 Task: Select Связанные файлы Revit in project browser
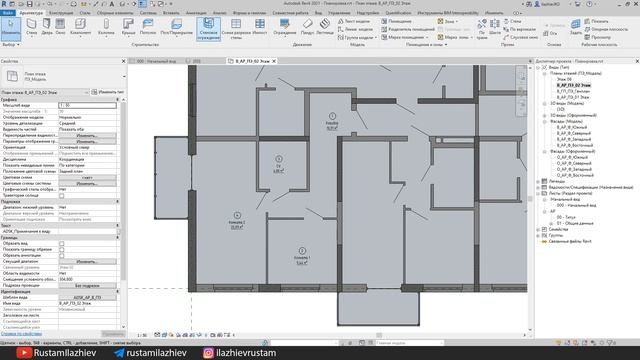570,242
